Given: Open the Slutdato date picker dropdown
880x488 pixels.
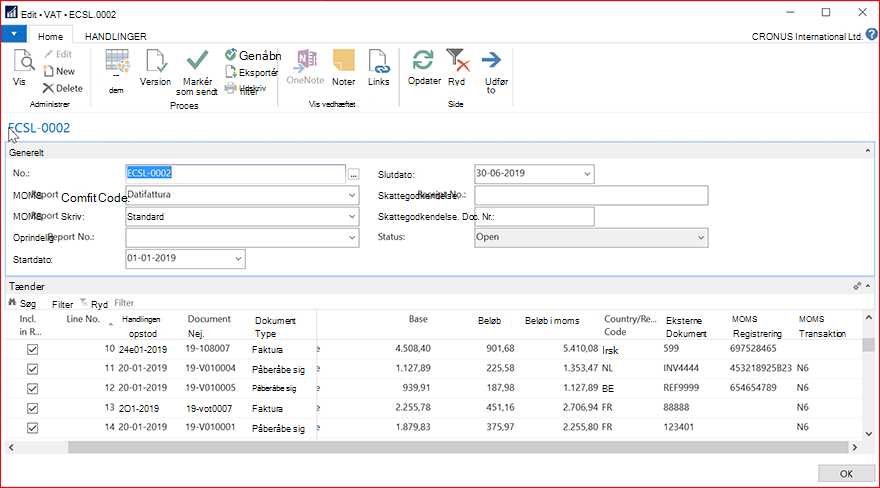Looking at the screenshot, I should click(587, 174).
